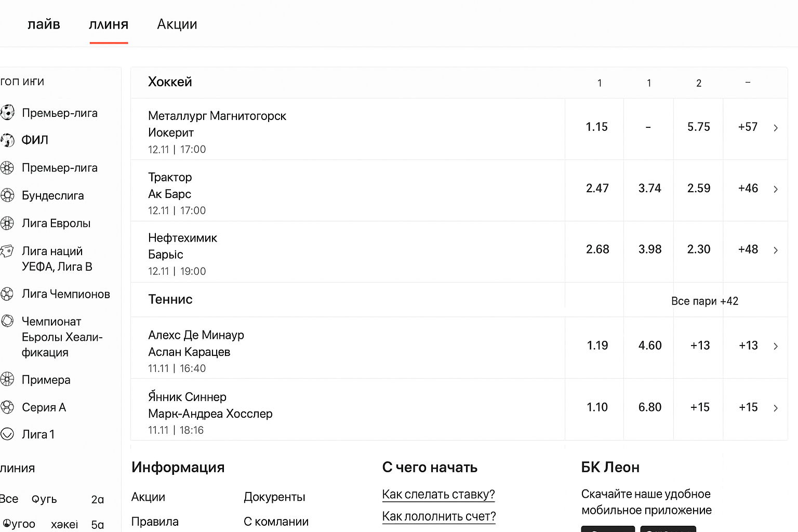Click the Примера league icon
798x532 pixels.
[7, 380]
